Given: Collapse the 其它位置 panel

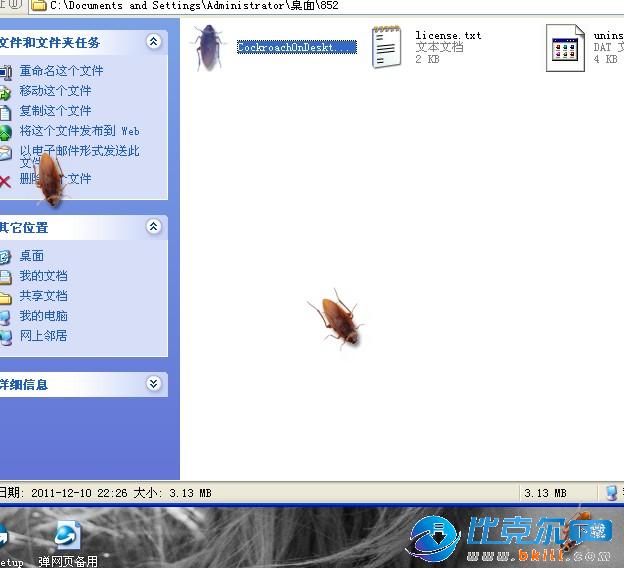Looking at the screenshot, I should 153,227.
